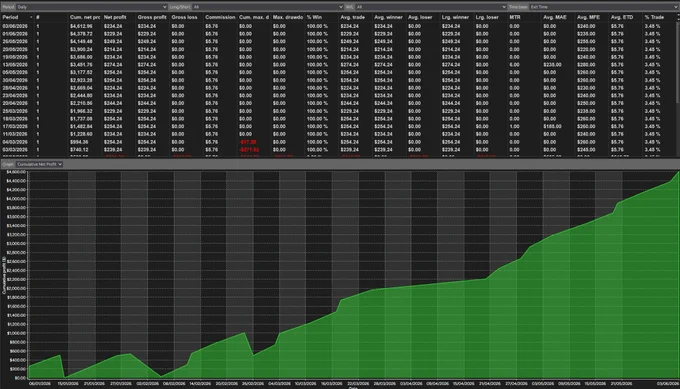
Task: Select the 20/05/2026 period row
Action: 338,49
